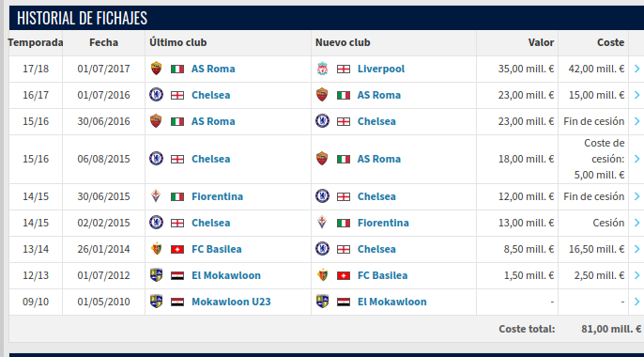Click FC Basilea link in 12/13 row
Image resolution: width=644 pixels, height=357 pixels.
[x=382, y=275]
